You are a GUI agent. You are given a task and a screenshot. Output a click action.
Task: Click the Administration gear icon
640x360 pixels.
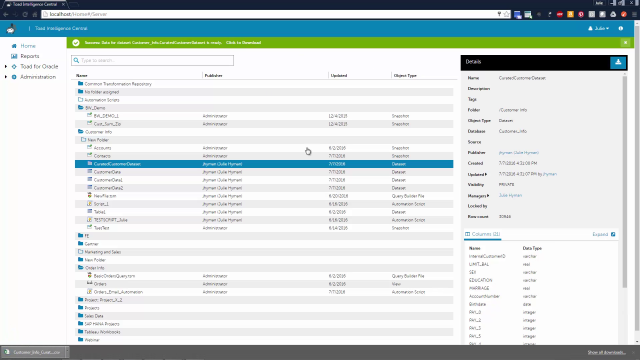click(14, 77)
